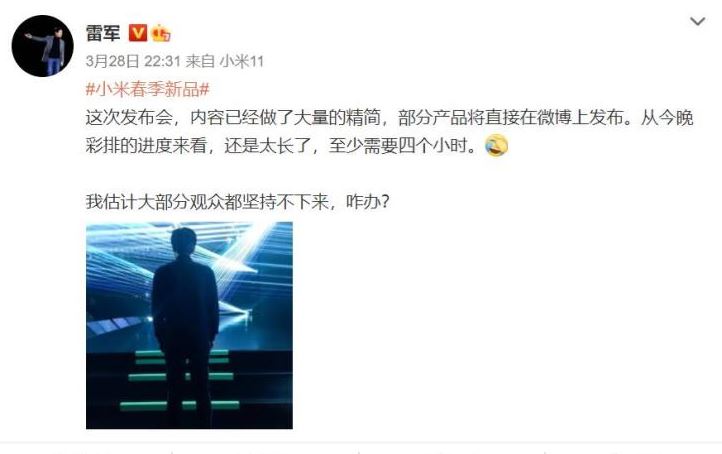
Task: Click the sentence 我估计大部分观众都坚持不下来
Action: click(x=208, y=202)
